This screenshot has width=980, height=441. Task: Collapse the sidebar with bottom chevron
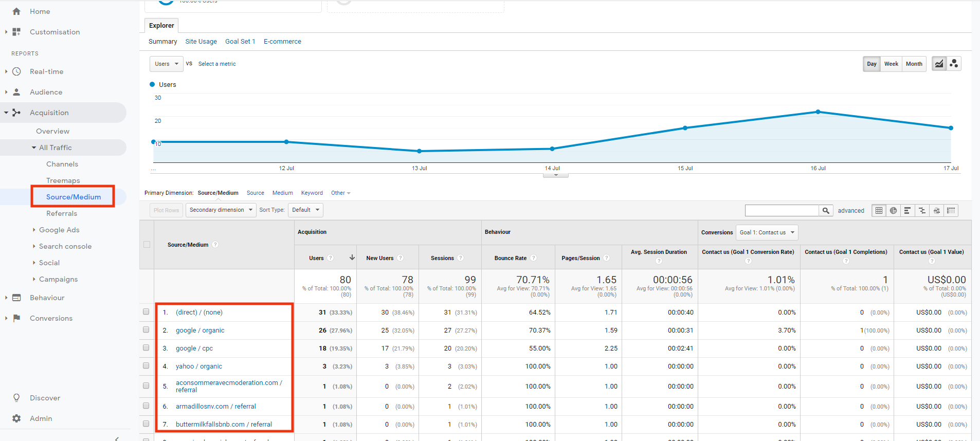point(117,438)
